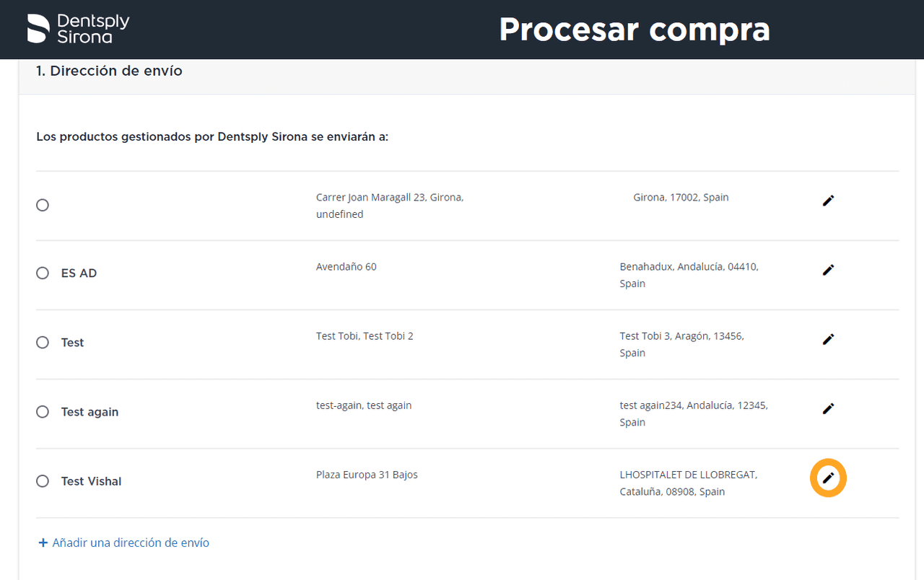Click the 1. Dirección de envío section header
Screen dimensions: 924x580
click(x=110, y=71)
